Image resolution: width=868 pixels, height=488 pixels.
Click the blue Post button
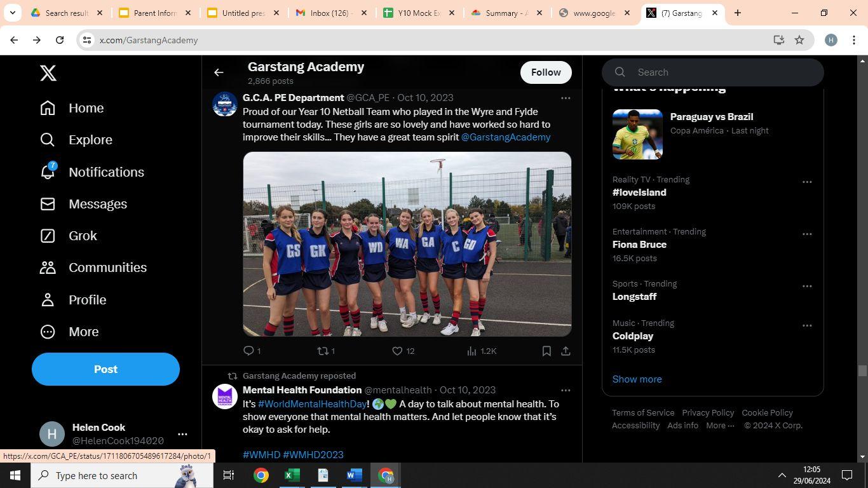click(x=105, y=369)
